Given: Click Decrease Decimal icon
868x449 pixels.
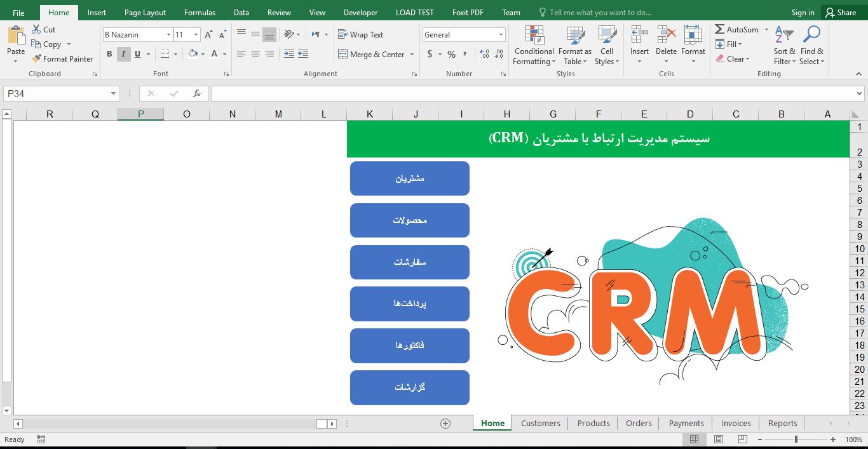Looking at the screenshot, I should (x=499, y=54).
